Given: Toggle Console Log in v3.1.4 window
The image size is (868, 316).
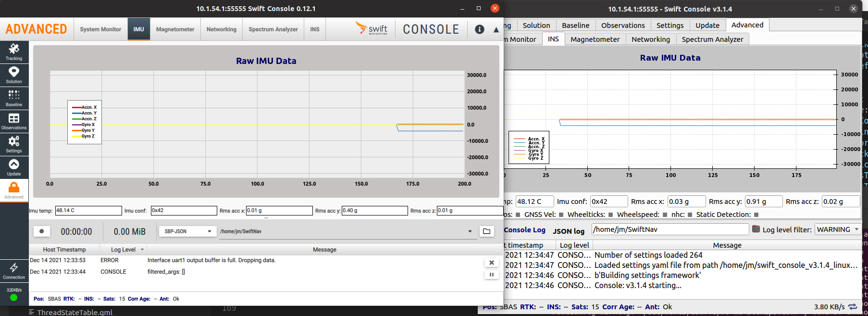Looking at the screenshot, I should (524, 230).
